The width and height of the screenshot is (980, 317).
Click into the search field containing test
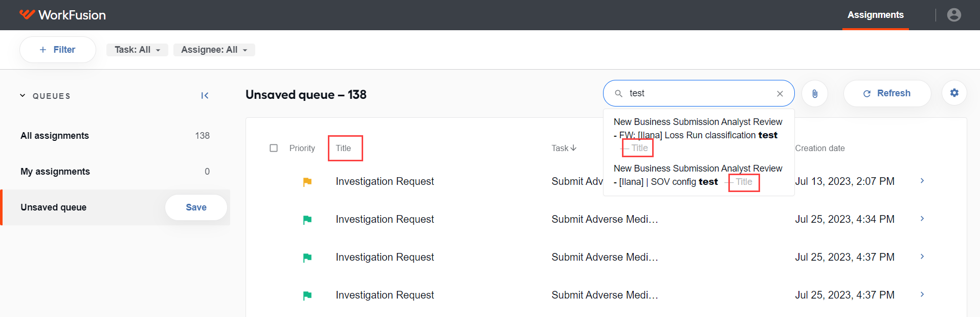tap(699, 93)
